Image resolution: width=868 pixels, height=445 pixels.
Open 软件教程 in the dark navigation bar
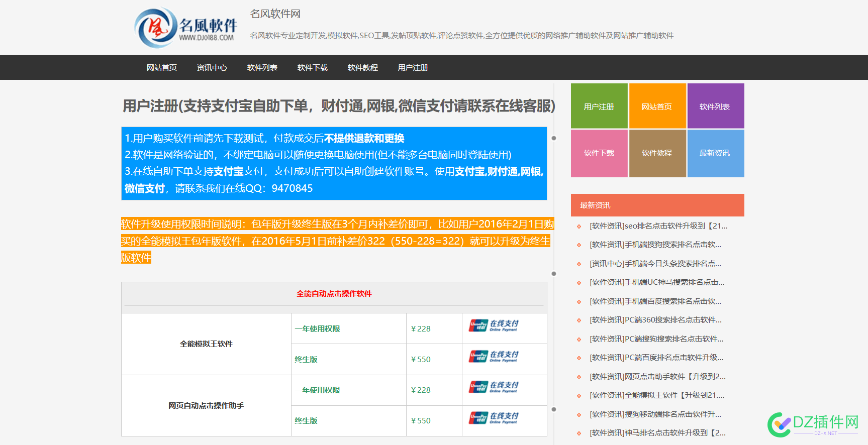point(363,67)
